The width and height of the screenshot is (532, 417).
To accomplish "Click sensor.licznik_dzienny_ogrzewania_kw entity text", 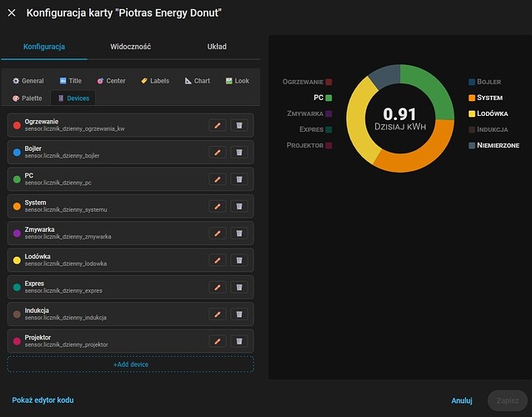I will coord(75,129).
